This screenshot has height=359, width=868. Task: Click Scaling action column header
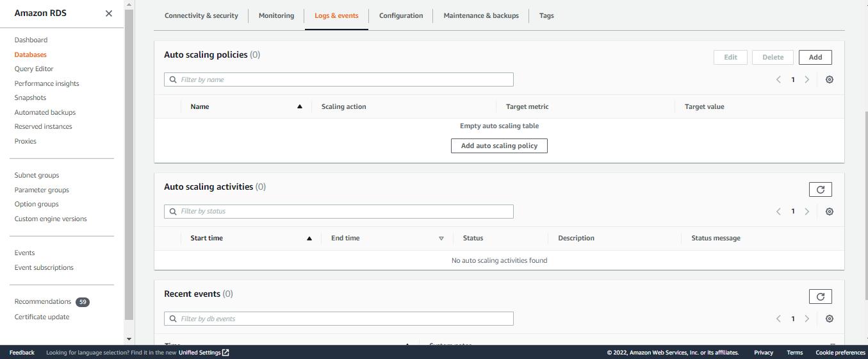[x=343, y=106]
